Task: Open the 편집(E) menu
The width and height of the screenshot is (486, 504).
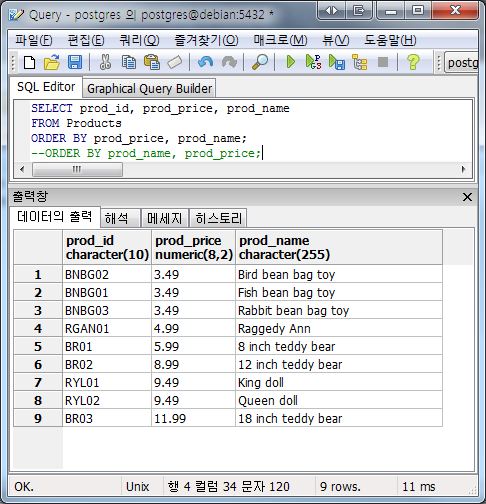Action: click(86, 40)
